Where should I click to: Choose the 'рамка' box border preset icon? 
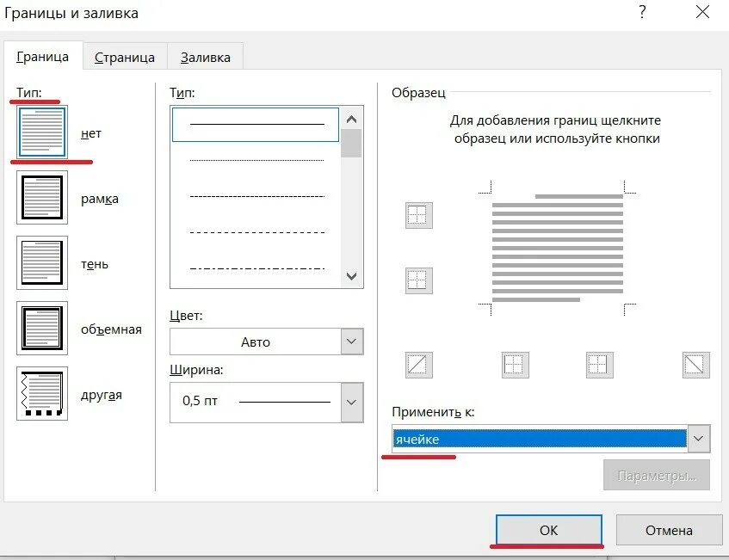[42, 198]
